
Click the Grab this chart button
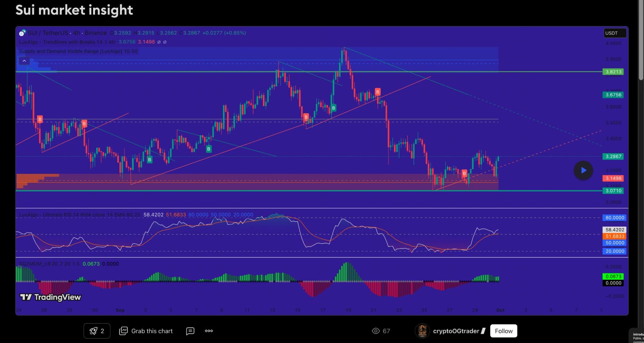click(146, 331)
